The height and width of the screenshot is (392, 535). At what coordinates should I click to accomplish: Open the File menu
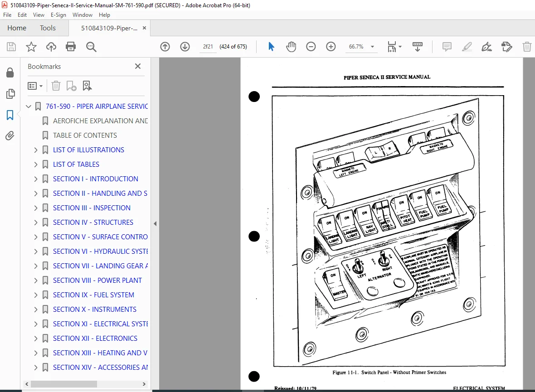click(7, 15)
